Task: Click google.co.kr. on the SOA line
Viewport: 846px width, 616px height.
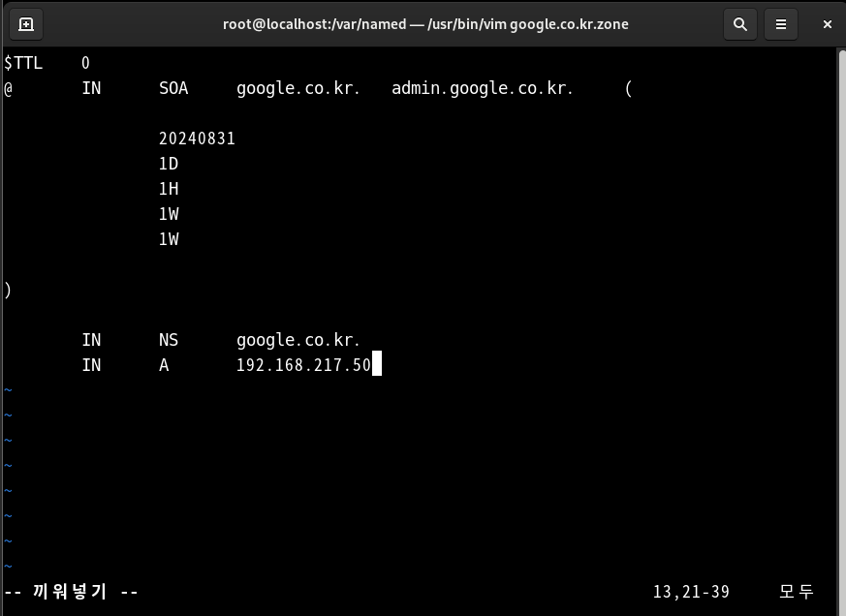Action: tap(298, 88)
